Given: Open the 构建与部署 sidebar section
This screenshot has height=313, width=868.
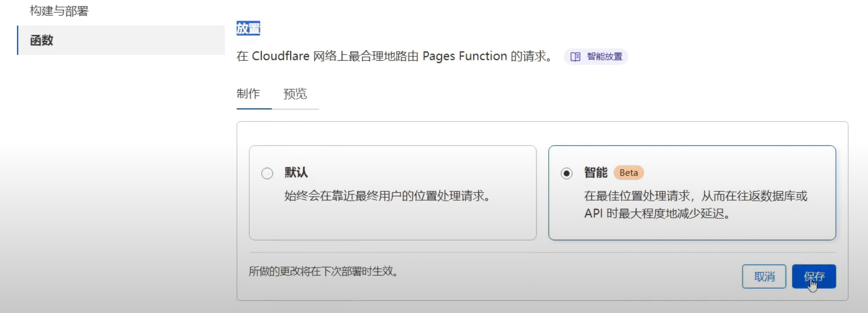Looking at the screenshot, I should click(59, 11).
